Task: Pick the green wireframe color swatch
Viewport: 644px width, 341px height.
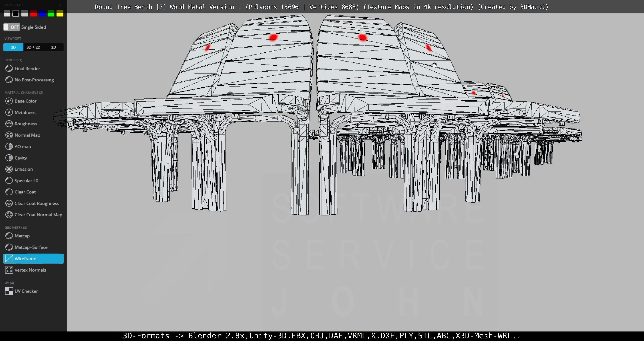Action: pos(51,13)
